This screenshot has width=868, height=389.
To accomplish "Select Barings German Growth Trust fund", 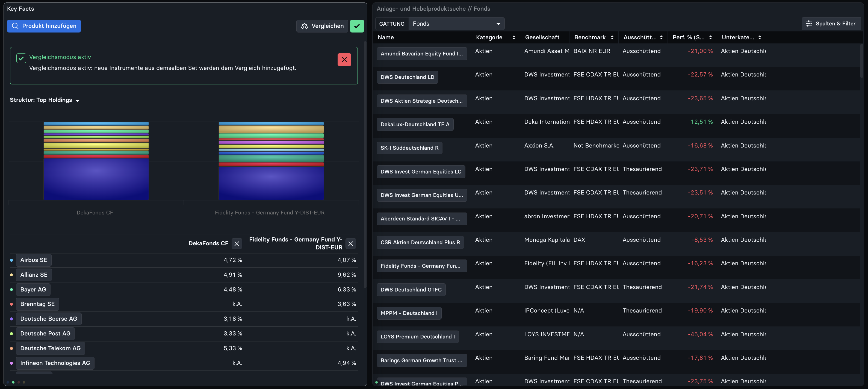I will [421, 360].
